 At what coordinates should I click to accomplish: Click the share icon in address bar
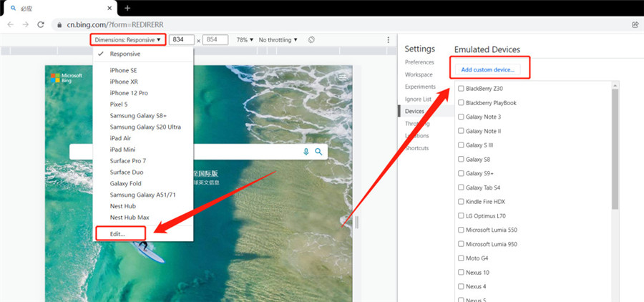coord(635,24)
